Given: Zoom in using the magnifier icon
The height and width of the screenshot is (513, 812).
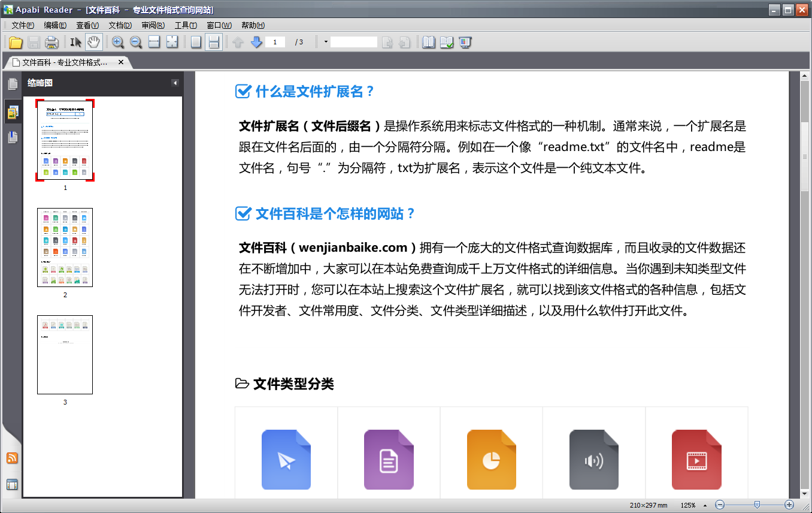Looking at the screenshot, I should (x=118, y=42).
